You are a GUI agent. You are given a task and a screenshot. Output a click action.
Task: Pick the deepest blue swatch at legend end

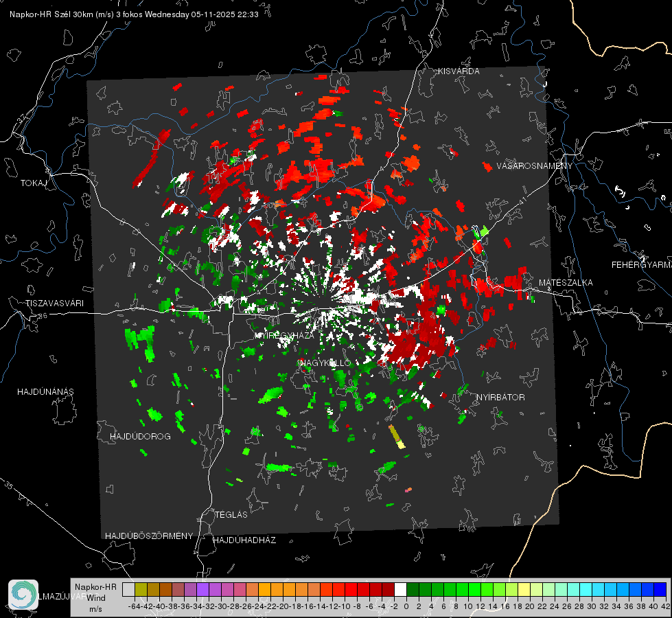[x=660, y=589]
